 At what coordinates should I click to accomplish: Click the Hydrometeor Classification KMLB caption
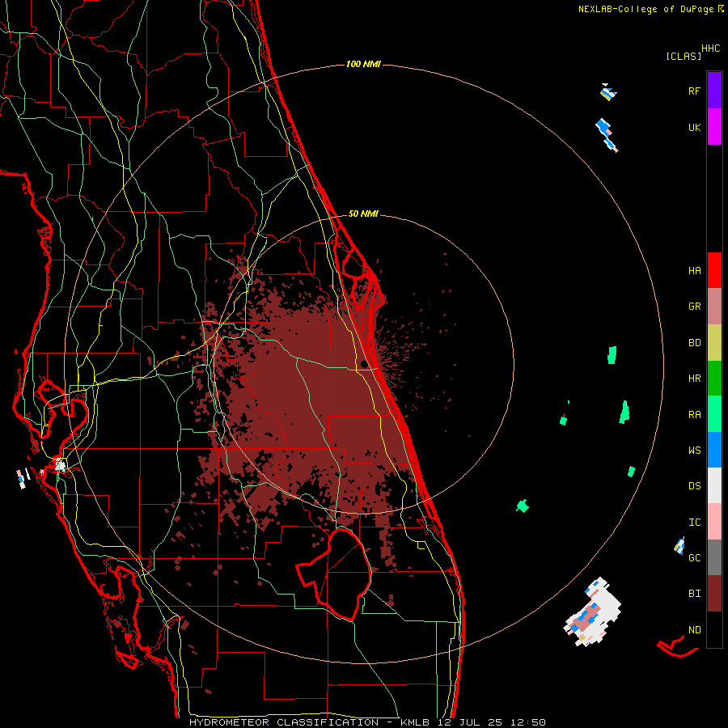click(367, 722)
